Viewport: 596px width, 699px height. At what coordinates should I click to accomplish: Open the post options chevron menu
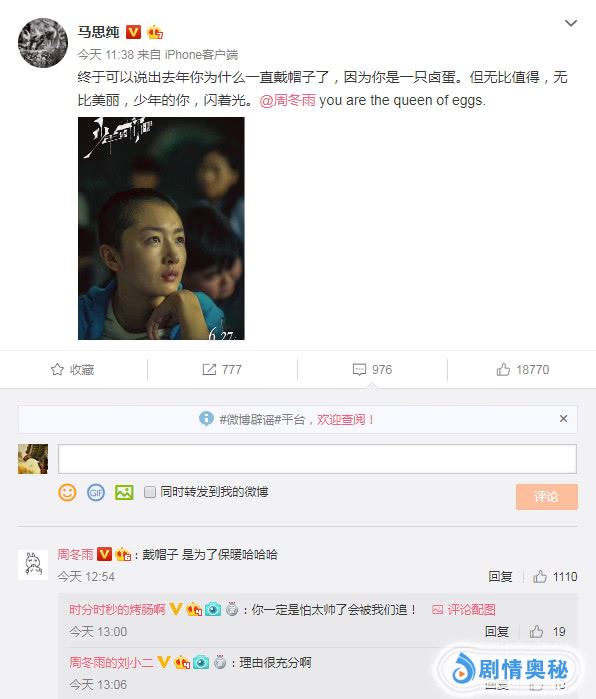tap(571, 23)
